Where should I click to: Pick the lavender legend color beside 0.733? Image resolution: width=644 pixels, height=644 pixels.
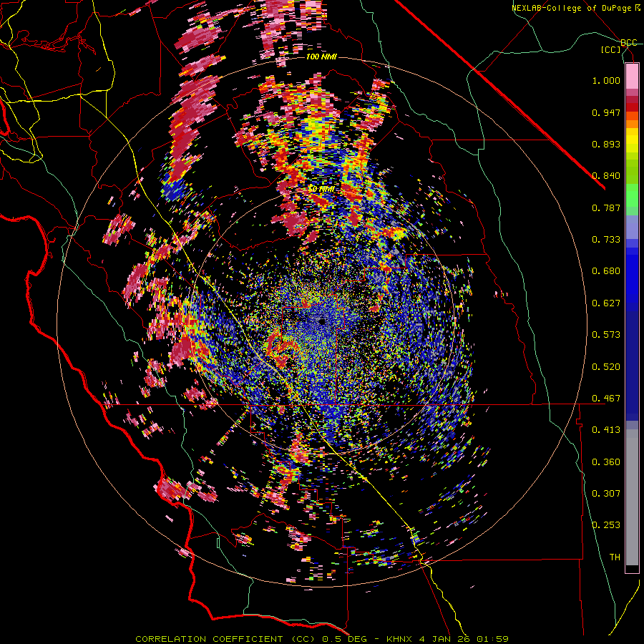pyautogui.click(x=632, y=228)
